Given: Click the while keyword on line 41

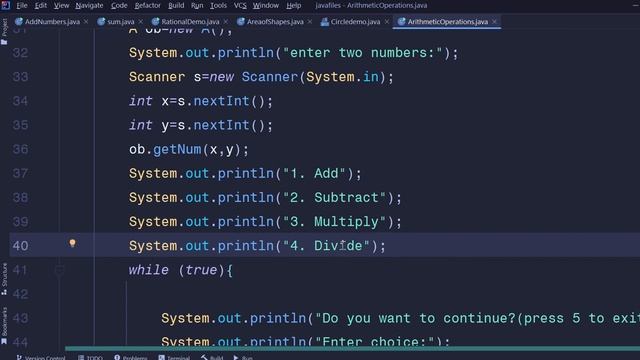Looking at the screenshot, I should (x=149, y=270).
